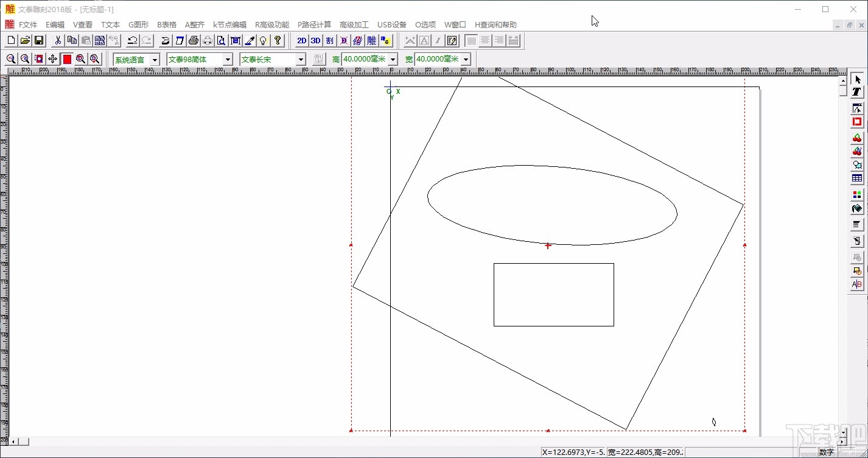
Task: Open the E编辑 menu
Action: [55, 25]
